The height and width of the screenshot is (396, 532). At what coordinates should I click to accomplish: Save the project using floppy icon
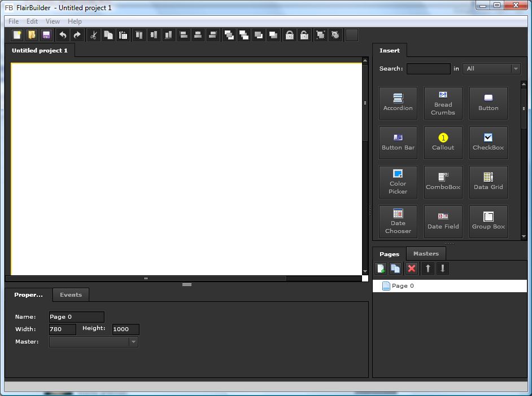point(46,35)
